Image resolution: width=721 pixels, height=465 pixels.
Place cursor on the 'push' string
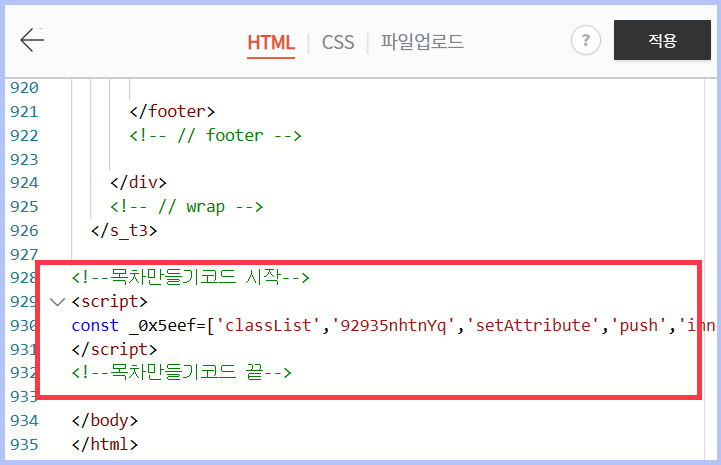[x=639, y=326]
